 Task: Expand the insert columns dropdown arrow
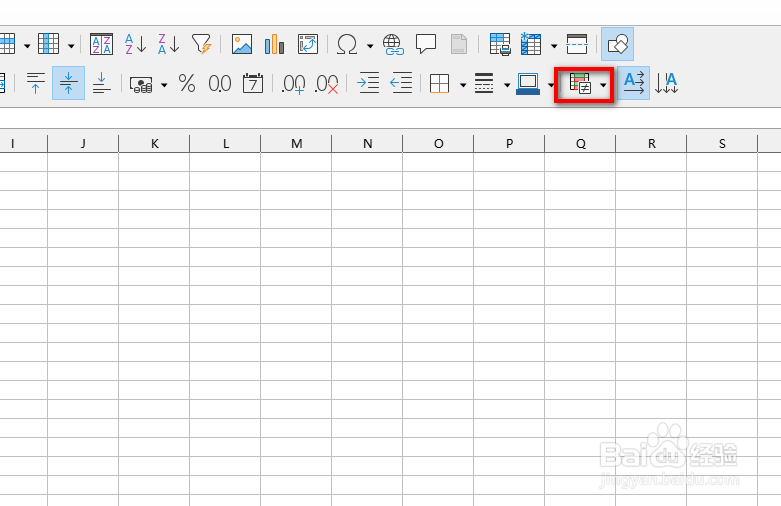pyautogui.click(x=71, y=46)
